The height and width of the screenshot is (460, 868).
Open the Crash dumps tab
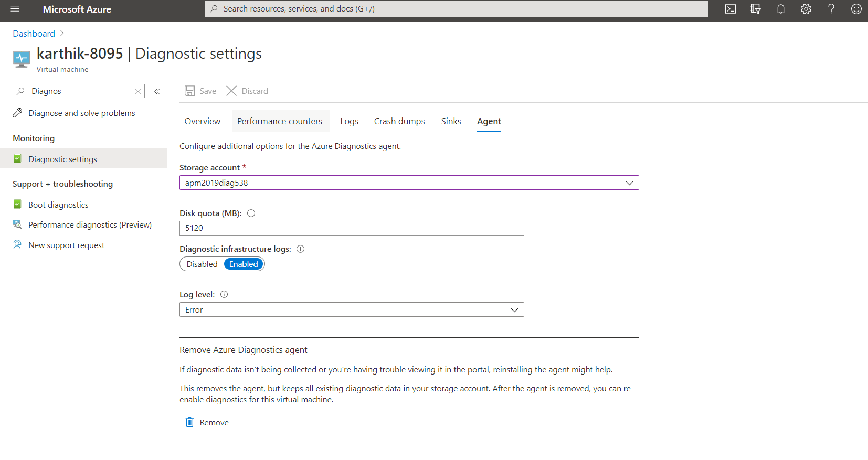click(399, 121)
